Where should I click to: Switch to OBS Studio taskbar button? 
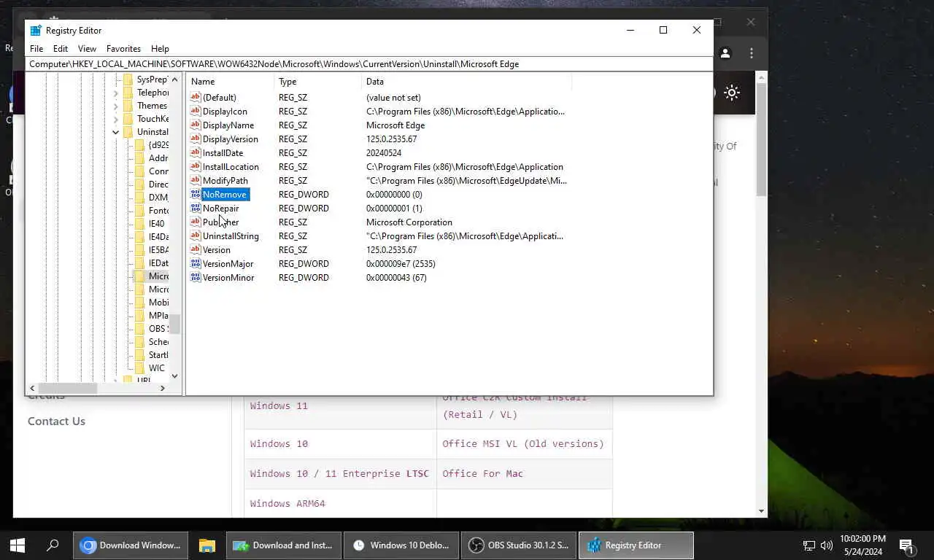click(x=518, y=545)
